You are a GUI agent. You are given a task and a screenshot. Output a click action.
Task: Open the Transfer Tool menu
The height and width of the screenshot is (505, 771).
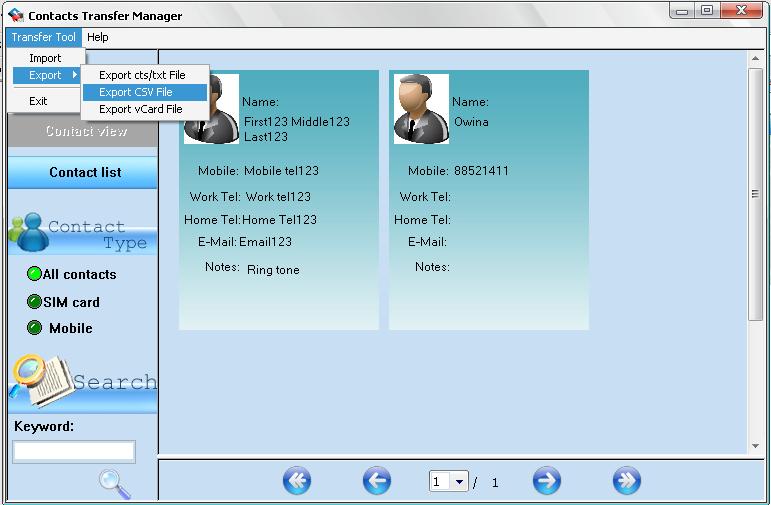point(43,37)
